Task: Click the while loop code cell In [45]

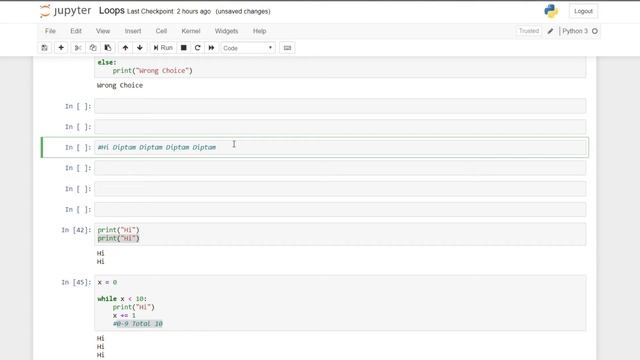Action: pyautogui.click(x=340, y=303)
